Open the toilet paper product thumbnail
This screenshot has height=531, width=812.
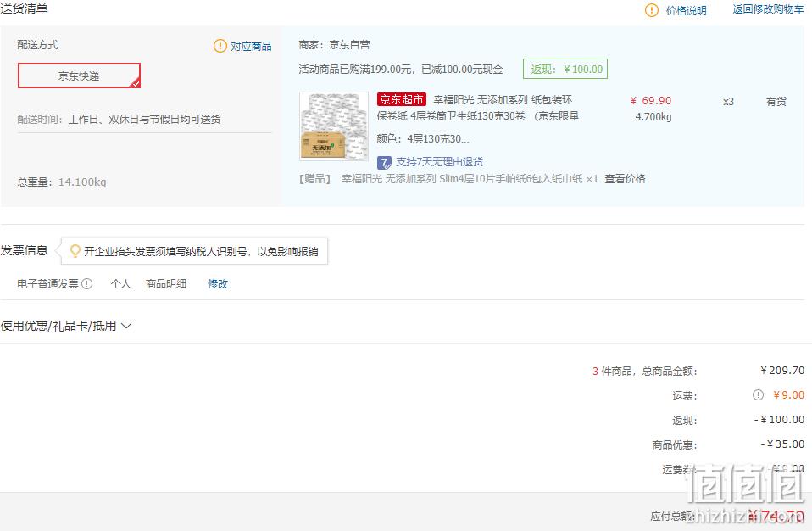click(334, 126)
